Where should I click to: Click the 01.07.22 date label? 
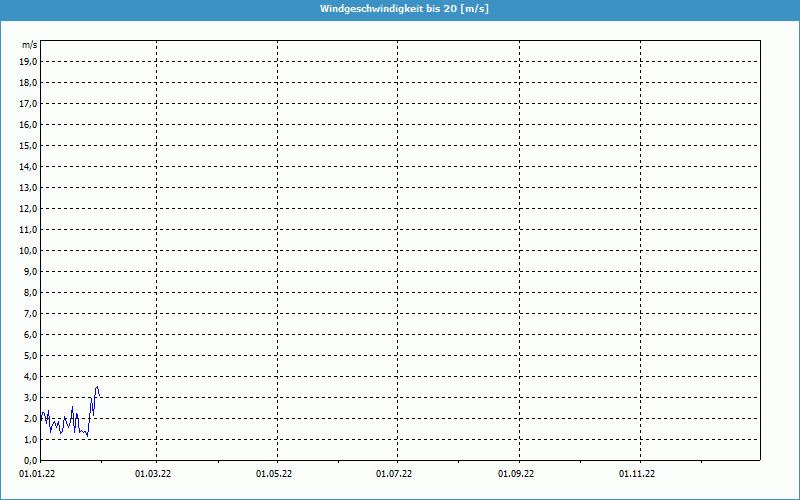[x=394, y=474]
